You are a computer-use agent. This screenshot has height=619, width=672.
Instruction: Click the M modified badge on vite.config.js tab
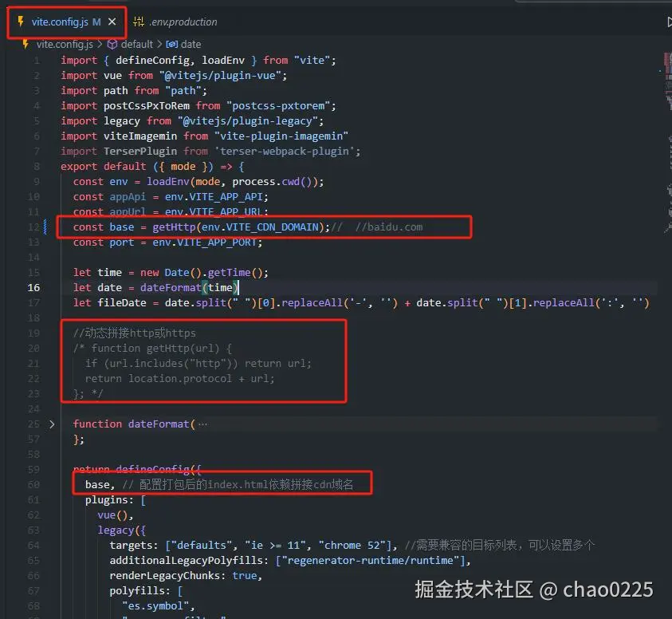96,23
